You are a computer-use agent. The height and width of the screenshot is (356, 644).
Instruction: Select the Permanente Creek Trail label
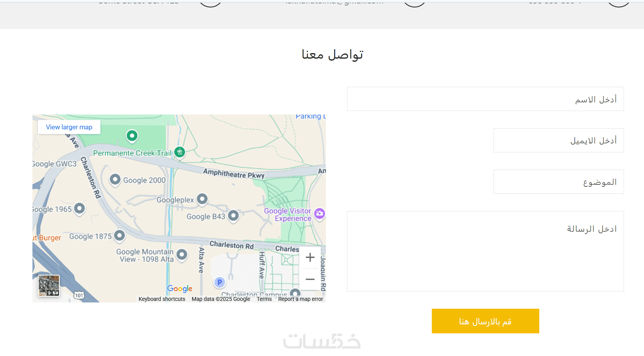point(132,153)
